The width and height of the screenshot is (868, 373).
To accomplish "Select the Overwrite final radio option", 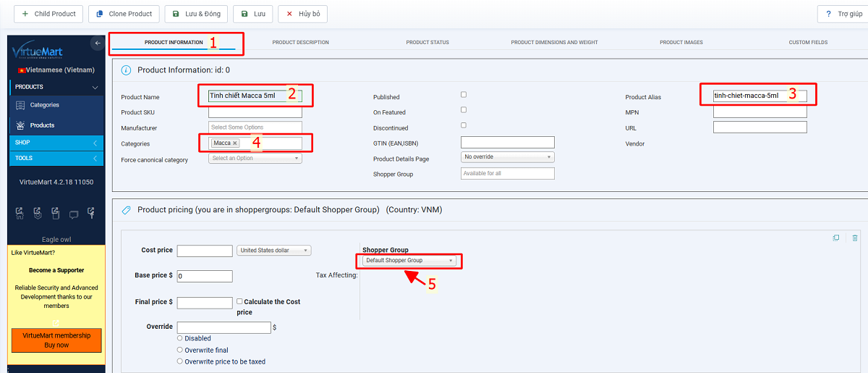I will [180, 350].
